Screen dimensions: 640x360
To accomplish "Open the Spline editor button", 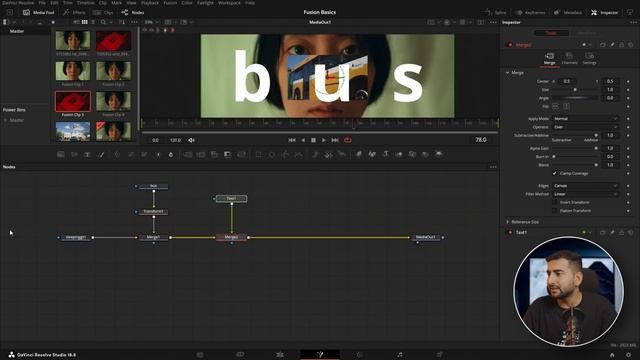I will coord(496,13).
